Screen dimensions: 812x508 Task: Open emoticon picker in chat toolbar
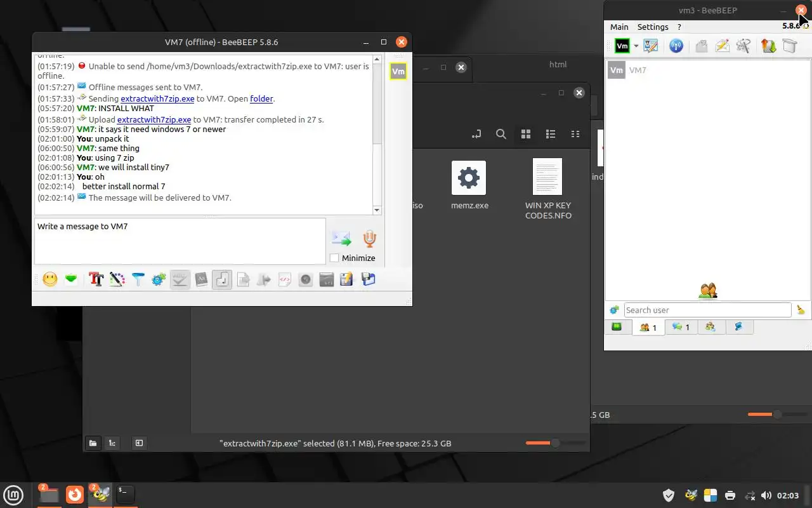[x=50, y=279]
